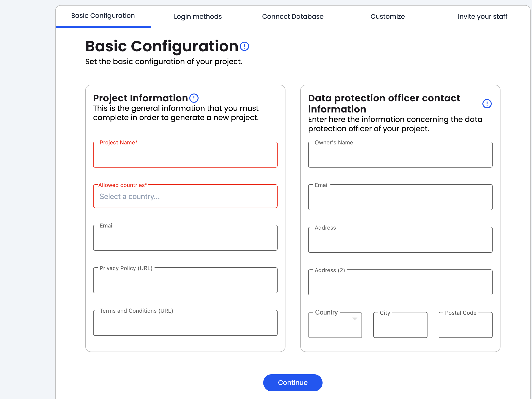
Task: Select the Basic Configuration tab
Action: click(x=103, y=16)
